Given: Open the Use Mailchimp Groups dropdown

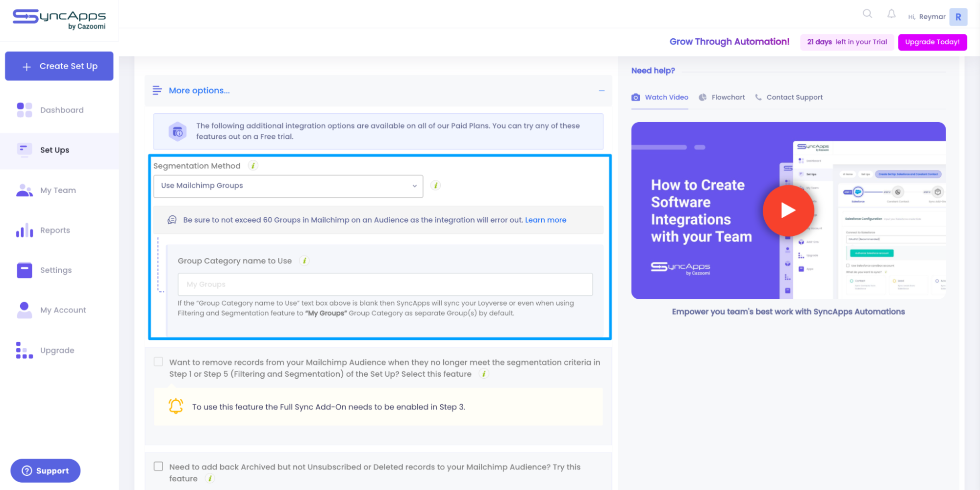Looking at the screenshot, I should [x=288, y=186].
